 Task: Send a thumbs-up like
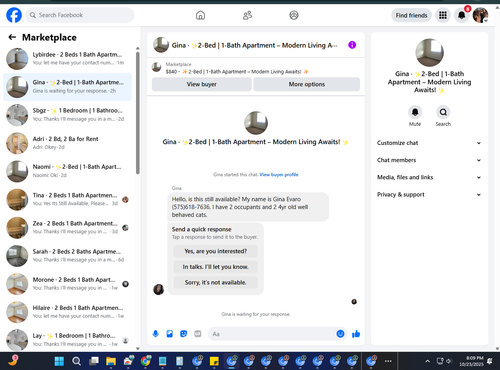click(356, 334)
